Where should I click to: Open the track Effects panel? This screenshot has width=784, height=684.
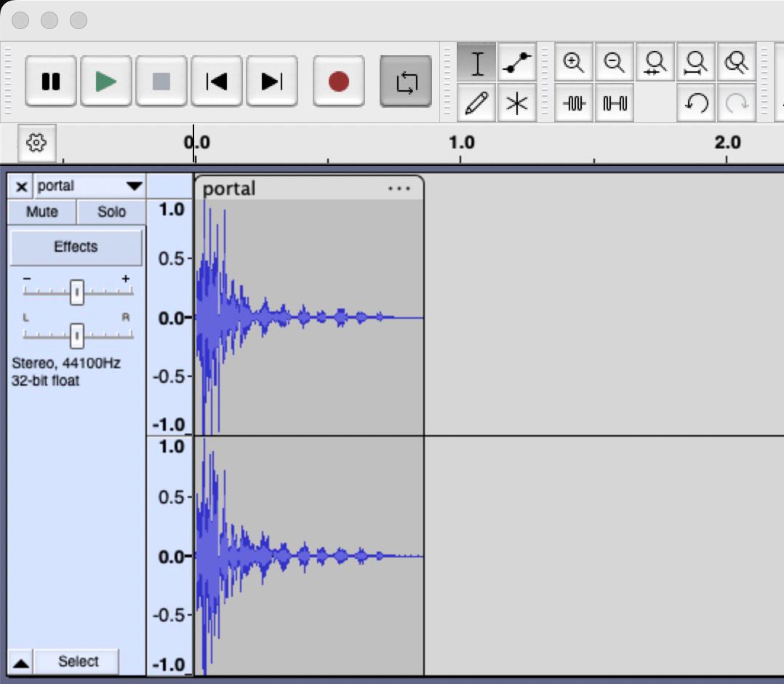pos(76,247)
